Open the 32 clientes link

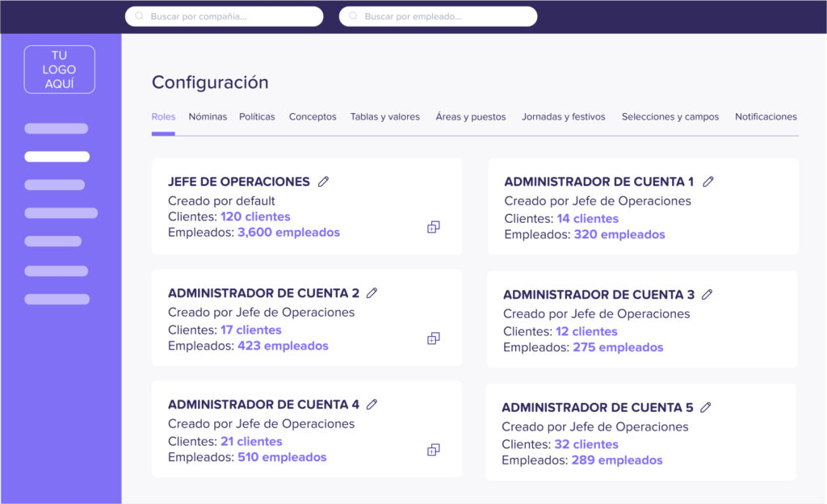click(586, 444)
